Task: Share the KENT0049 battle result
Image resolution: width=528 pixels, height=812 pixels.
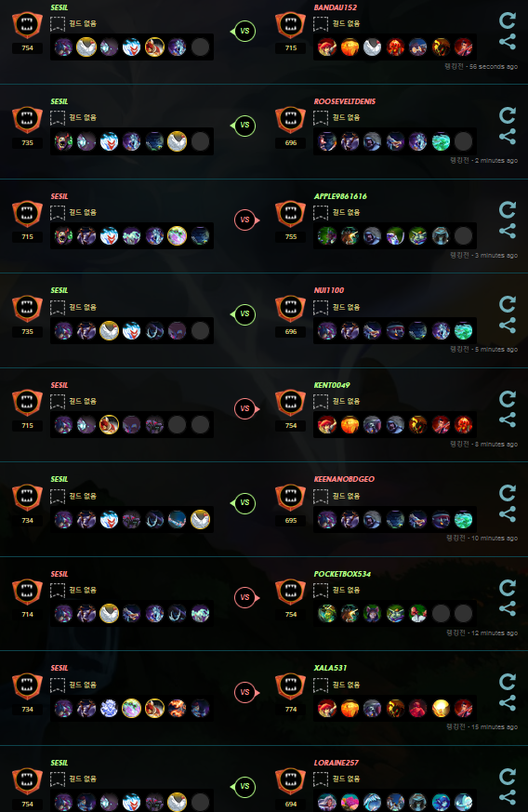Action: coord(508,419)
